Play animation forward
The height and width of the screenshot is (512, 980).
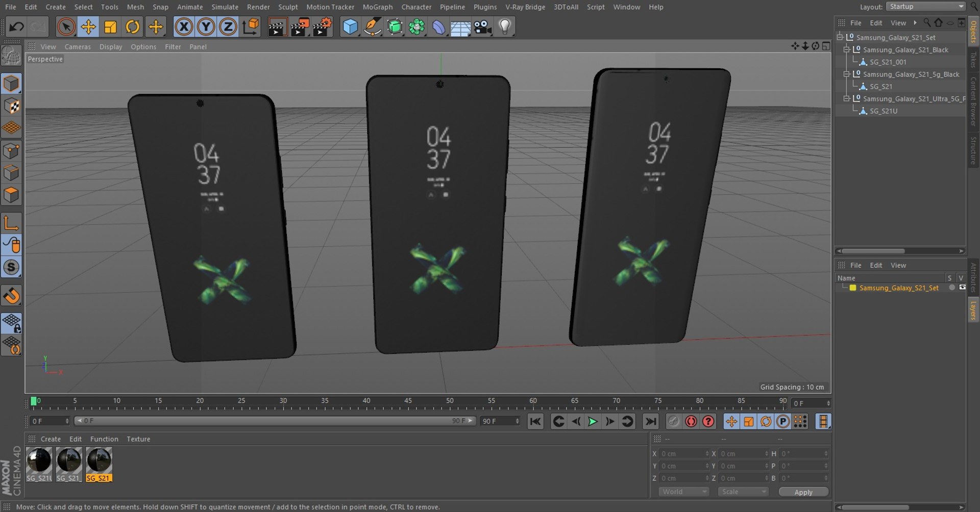[x=593, y=422]
